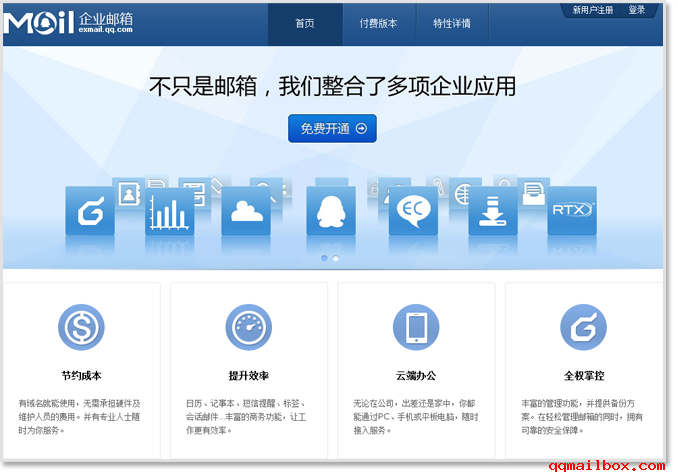Click the 新用户注册 link
The image size is (678, 472).
coord(593,10)
